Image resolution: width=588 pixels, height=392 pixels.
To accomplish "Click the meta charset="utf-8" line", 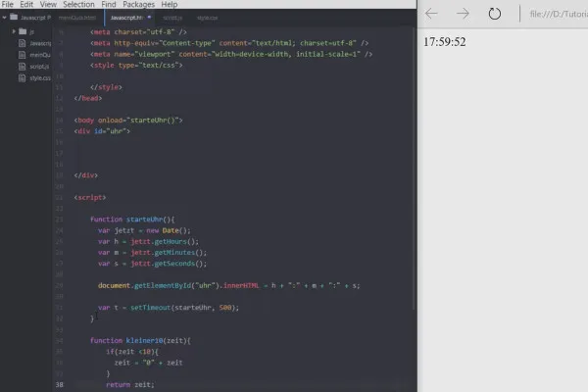I will pyautogui.click(x=138, y=32).
